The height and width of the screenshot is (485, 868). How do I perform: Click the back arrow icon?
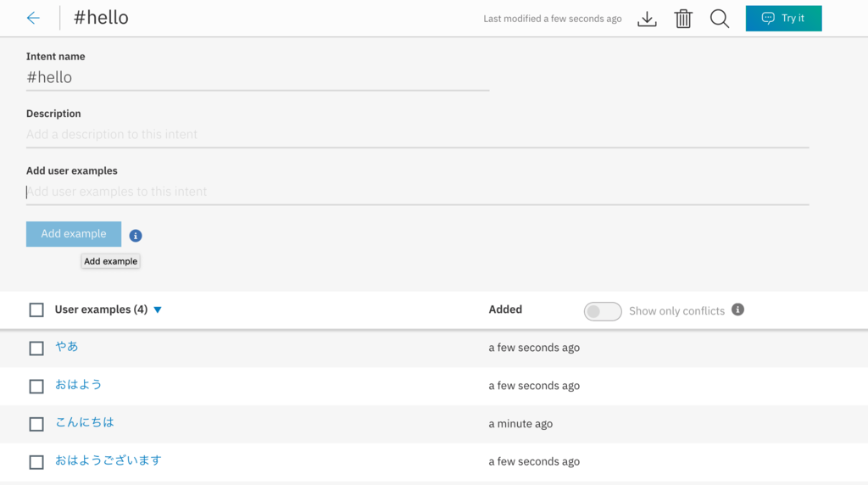click(x=33, y=18)
